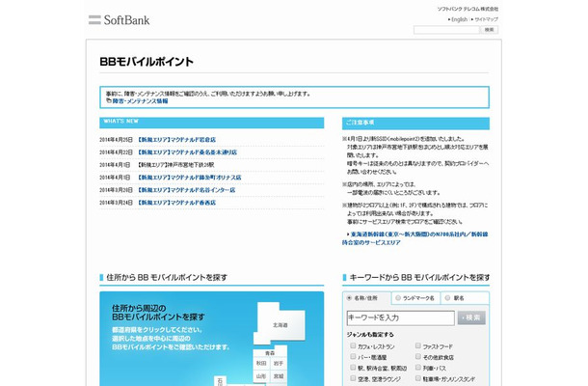The height and width of the screenshot is (386, 588).
Task: Open the English version link
Action: coord(459,19)
